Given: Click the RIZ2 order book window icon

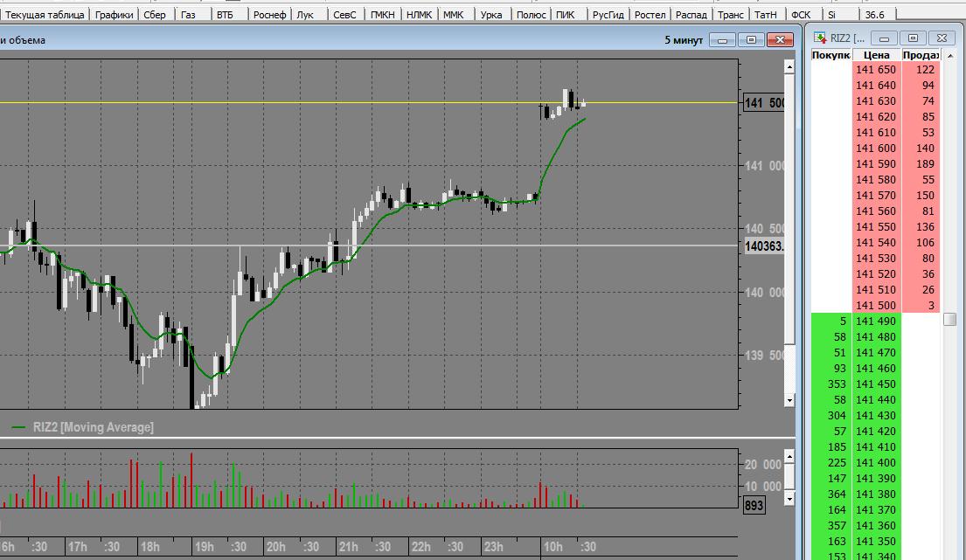Looking at the screenshot, I should pos(820,38).
